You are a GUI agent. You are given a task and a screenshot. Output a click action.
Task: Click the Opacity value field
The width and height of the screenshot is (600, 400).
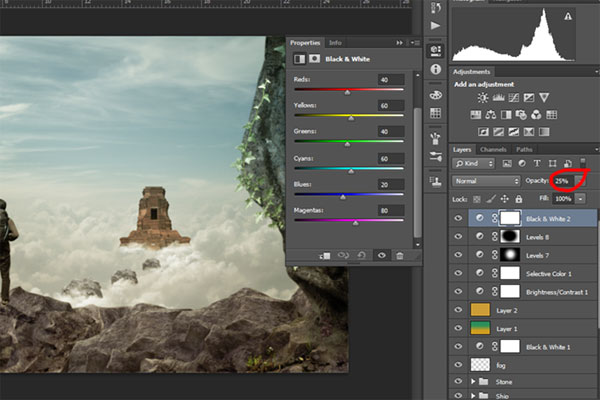click(563, 181)
